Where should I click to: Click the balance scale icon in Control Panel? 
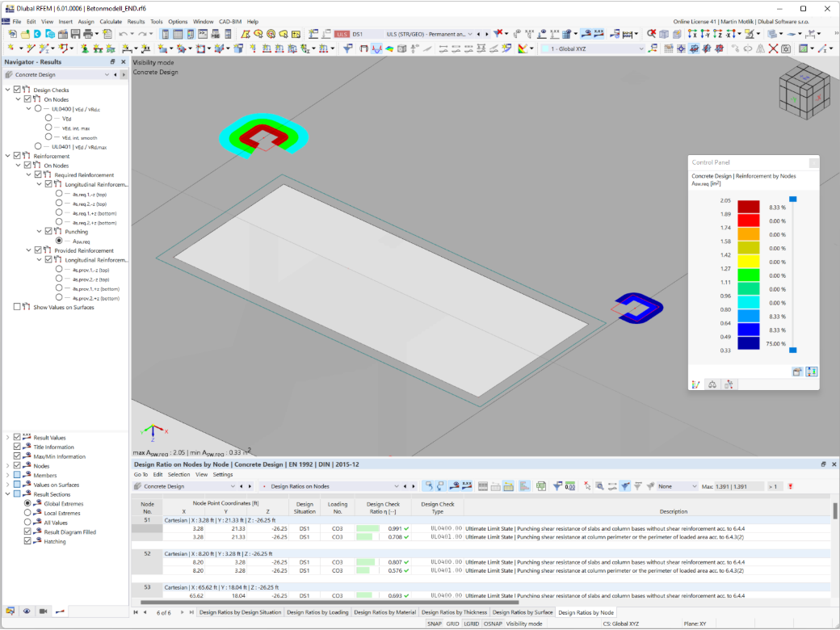coord(712,384)
